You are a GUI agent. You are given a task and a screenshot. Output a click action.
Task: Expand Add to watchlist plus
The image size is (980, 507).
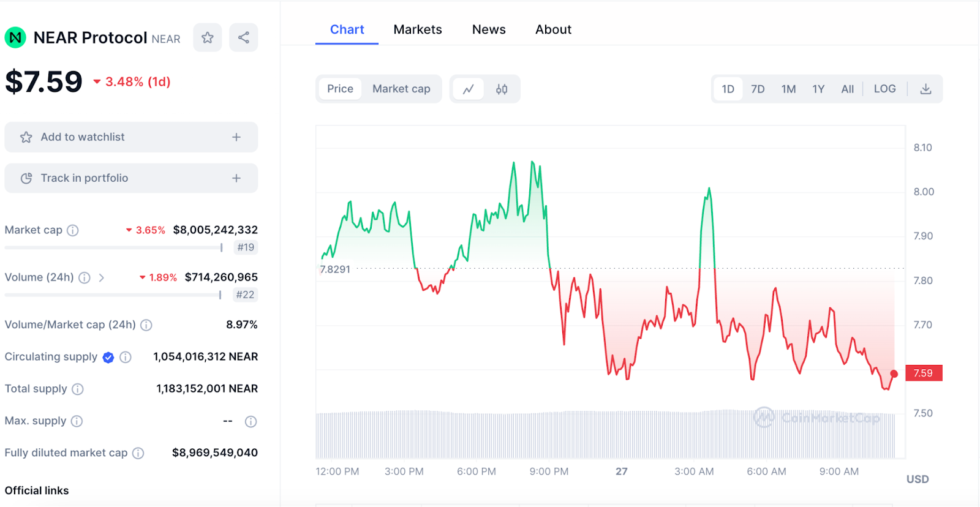236,137
